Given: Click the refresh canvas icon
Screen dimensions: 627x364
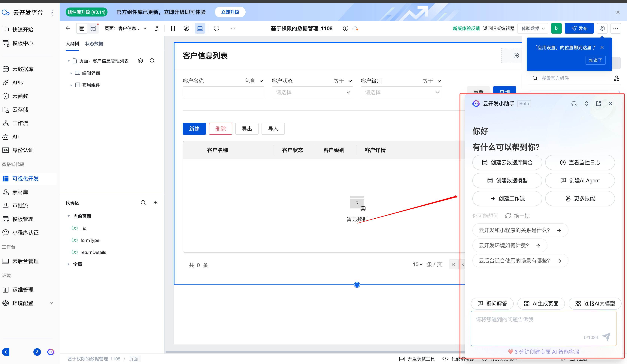Looking at the screenshot, I should (217, 28).
